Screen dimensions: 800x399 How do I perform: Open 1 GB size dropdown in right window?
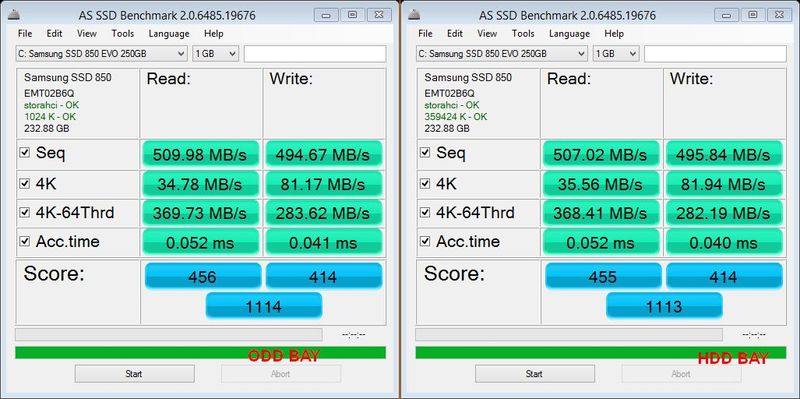[x=616, y=54]
